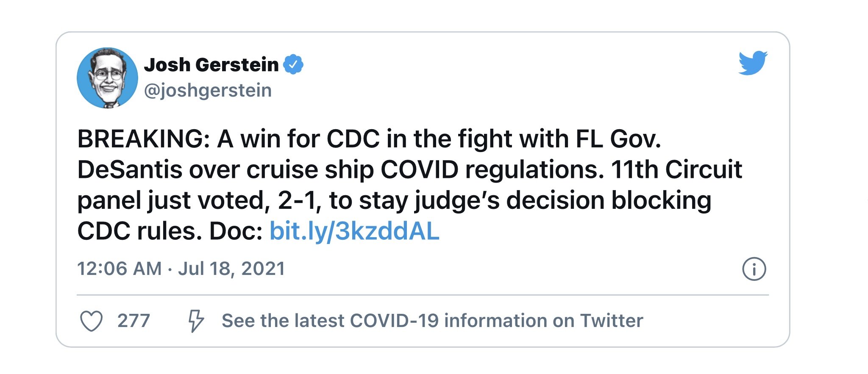868x374 pixels.
Task: Click the 11th Circuit phrase in tweet
Action: [676, 170]
